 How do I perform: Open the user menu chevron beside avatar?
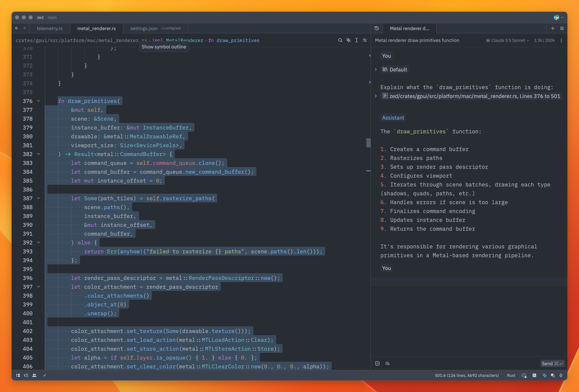point(562,17)
